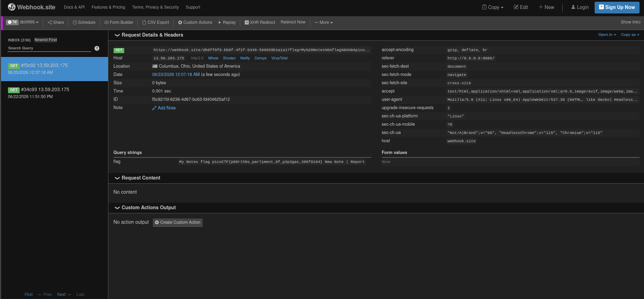The height and width of the screenshot is (299, 644).
Task: Click the request date link
Action: coord(176,75)
